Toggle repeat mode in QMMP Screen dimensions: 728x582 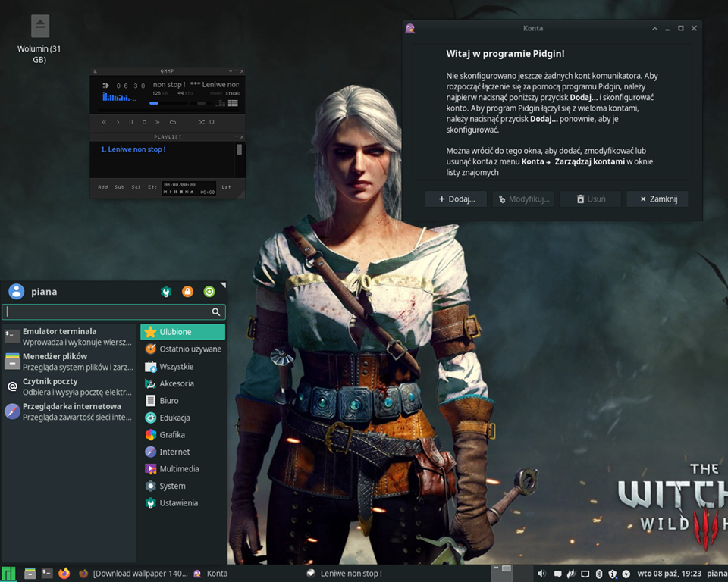coord(212,122)
